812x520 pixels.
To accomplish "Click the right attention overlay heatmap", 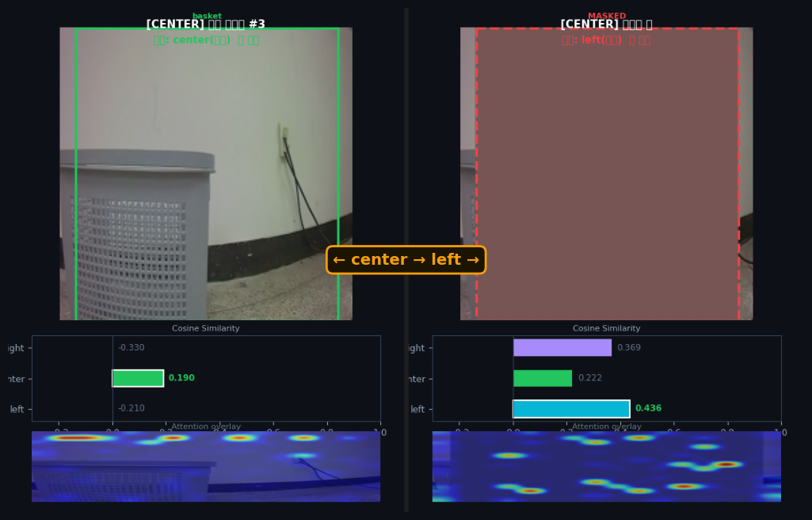I will point(606,467).
